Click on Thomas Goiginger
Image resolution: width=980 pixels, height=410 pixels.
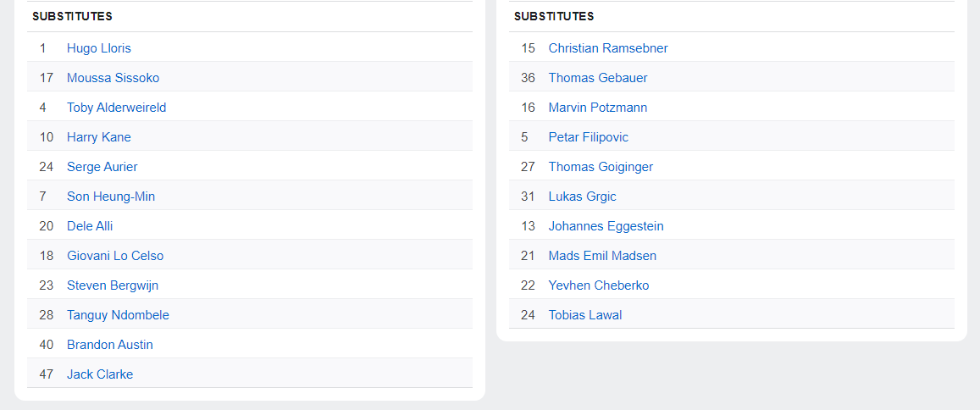(x=601, y=167)
